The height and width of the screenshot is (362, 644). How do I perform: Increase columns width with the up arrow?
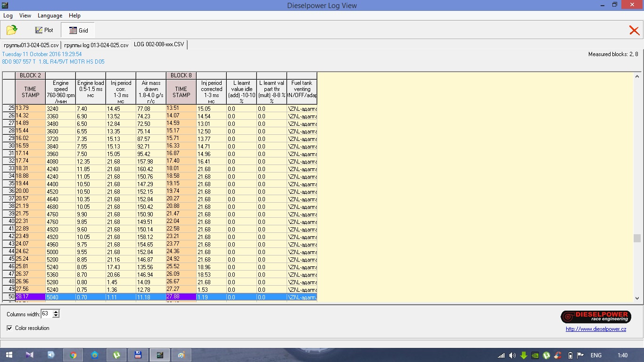56,312
